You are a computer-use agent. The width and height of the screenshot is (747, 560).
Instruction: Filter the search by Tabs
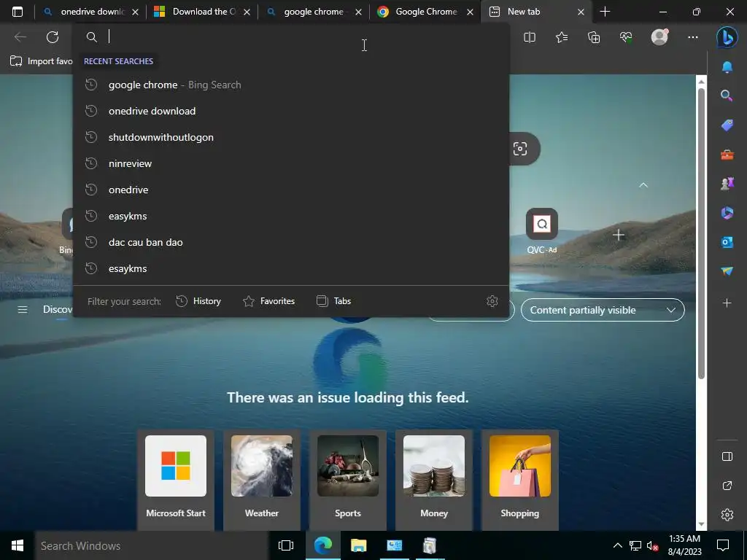333,301
